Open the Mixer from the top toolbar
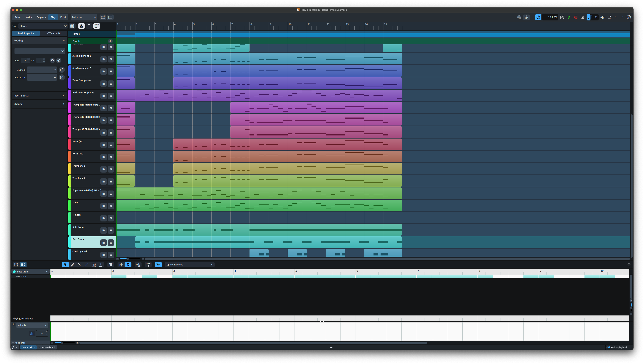This screenshot has width=644, height=364. pyautogui.click(x=526, y=17)
